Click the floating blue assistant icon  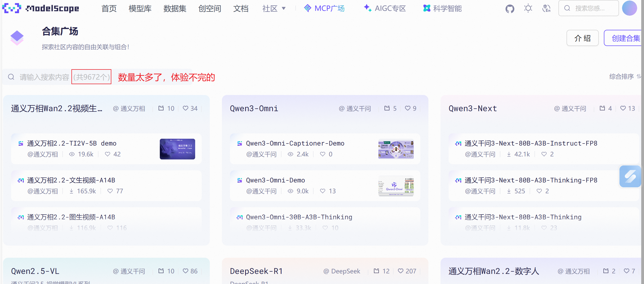click(630, 176)
